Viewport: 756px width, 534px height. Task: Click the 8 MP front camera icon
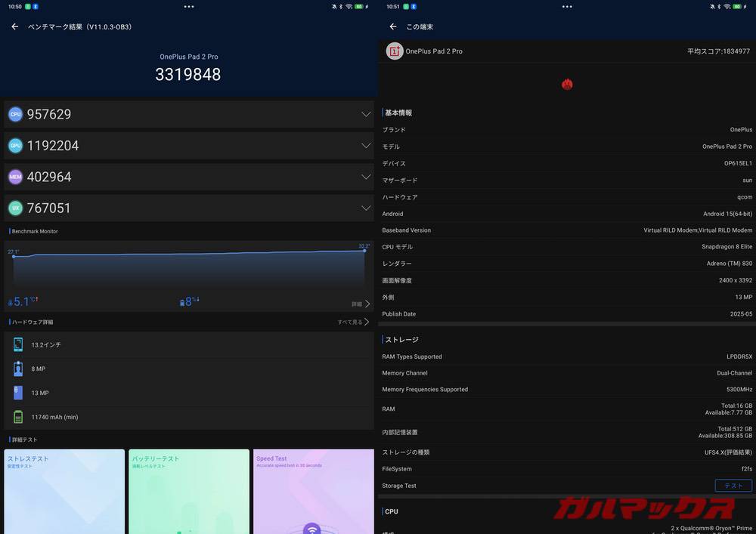pos(18,369)
